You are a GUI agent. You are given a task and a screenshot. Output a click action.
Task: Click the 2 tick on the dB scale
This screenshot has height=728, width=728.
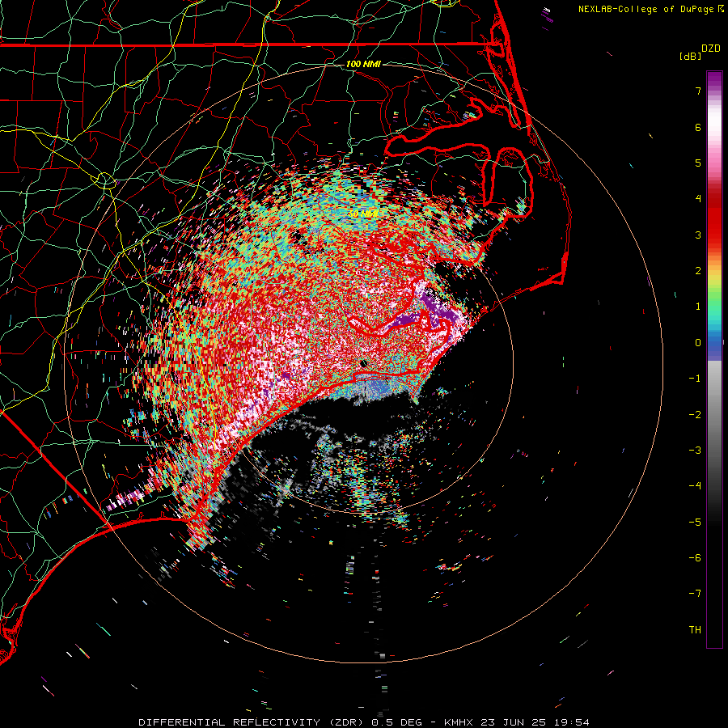click(698, 271)
